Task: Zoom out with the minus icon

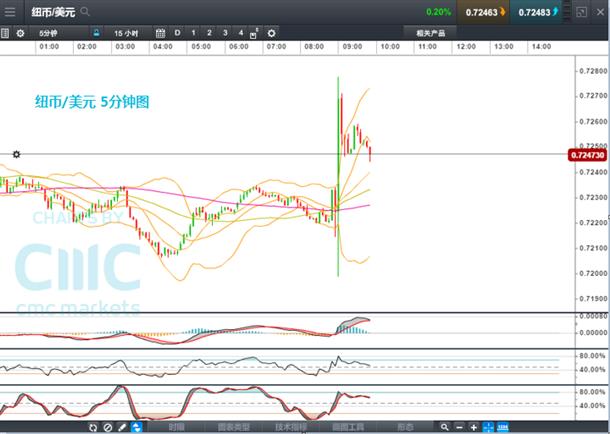Action: (459, 427)
